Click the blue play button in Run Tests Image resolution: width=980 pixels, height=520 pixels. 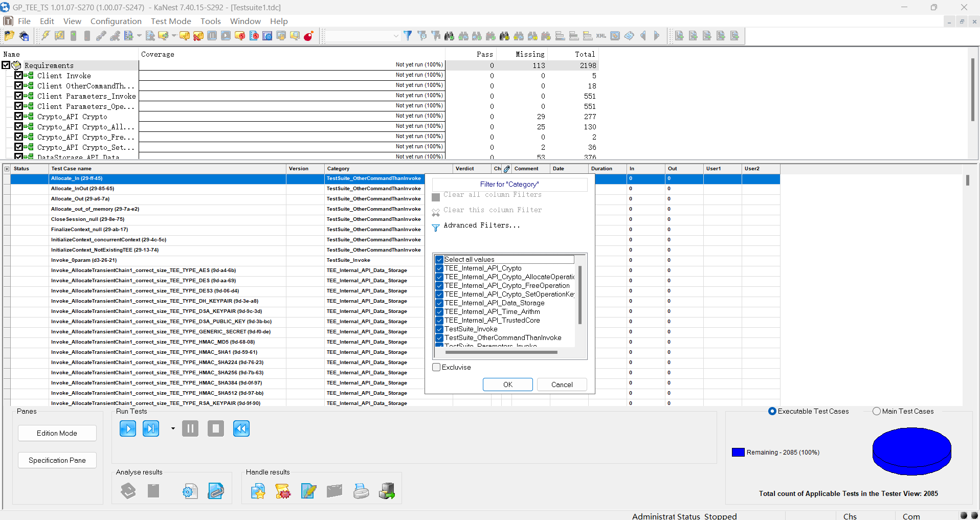(127, 428)
